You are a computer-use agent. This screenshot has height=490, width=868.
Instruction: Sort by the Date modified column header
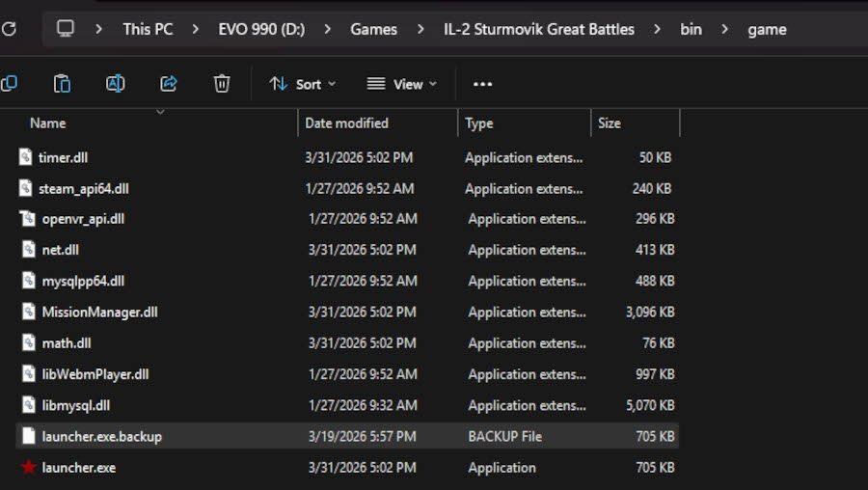tap(346, 123)
